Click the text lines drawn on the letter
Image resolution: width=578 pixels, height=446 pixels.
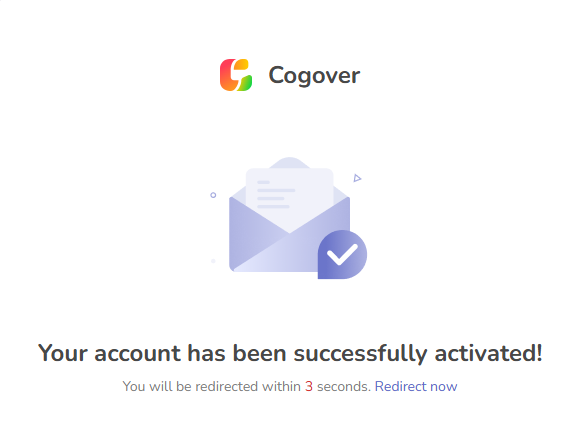click(276, 194)
